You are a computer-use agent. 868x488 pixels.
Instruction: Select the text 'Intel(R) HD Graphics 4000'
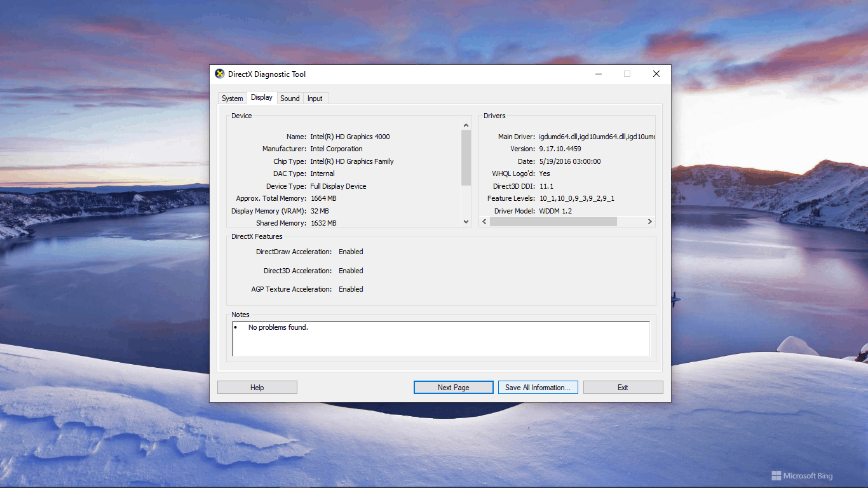350,137
